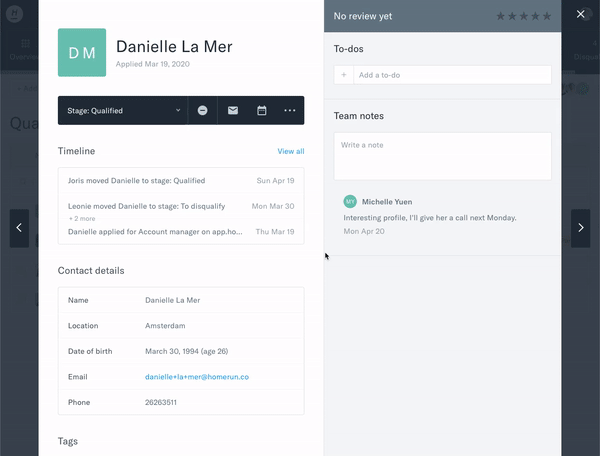Click the disqualify candidate icon
This screenshot has height=456, width=600.
pos(202,111)
